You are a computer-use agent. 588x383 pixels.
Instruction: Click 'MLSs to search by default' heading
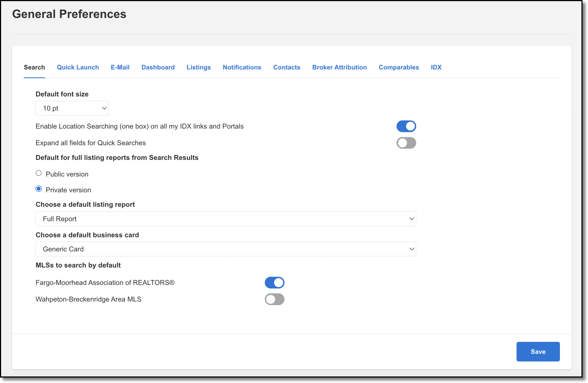(78, 265)
